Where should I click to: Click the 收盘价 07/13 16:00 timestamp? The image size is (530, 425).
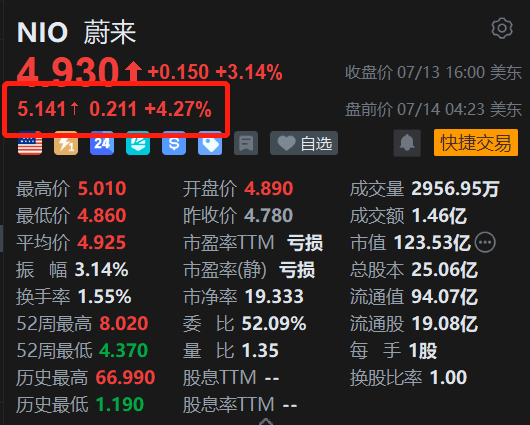pos(433,73)
